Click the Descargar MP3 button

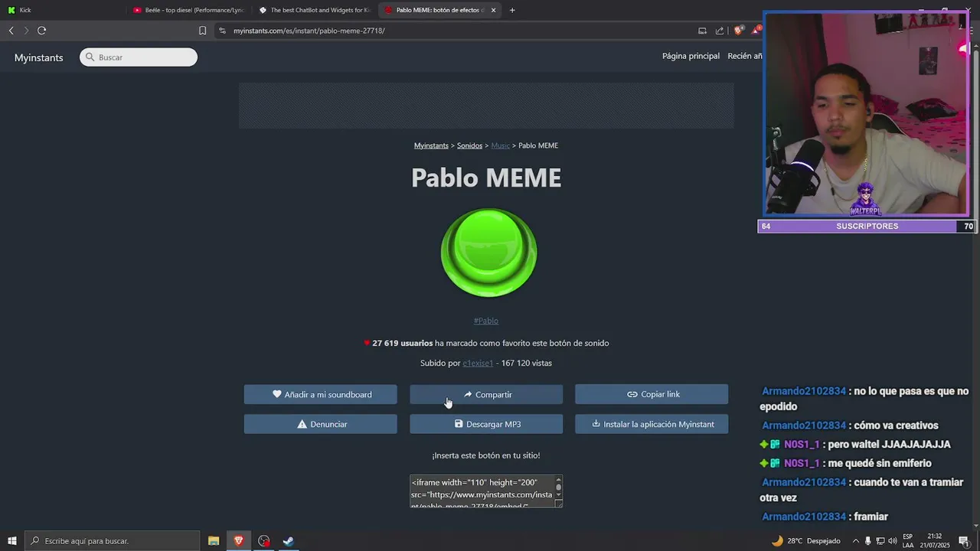click(x=486, y=424)
